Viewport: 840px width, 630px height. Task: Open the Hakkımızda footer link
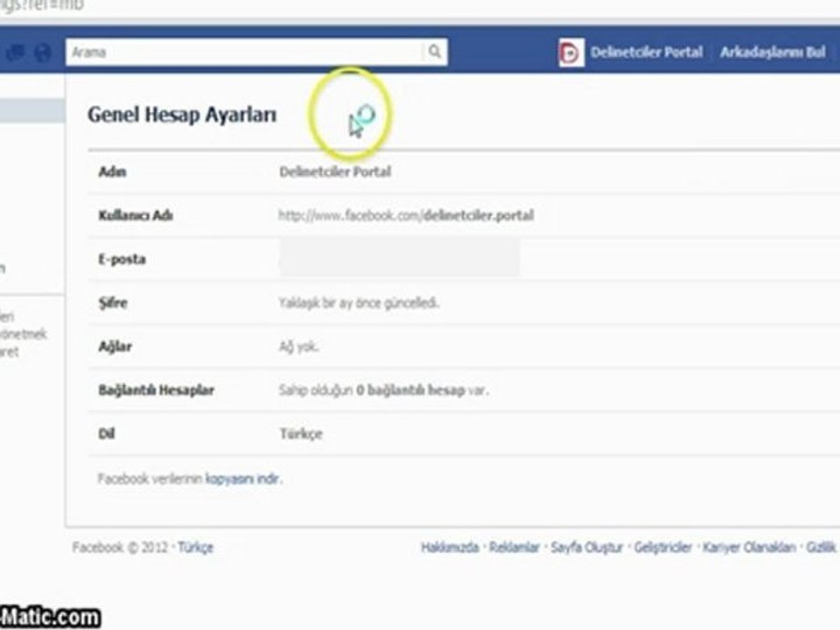pyautogui.click(x=450, y=548)
